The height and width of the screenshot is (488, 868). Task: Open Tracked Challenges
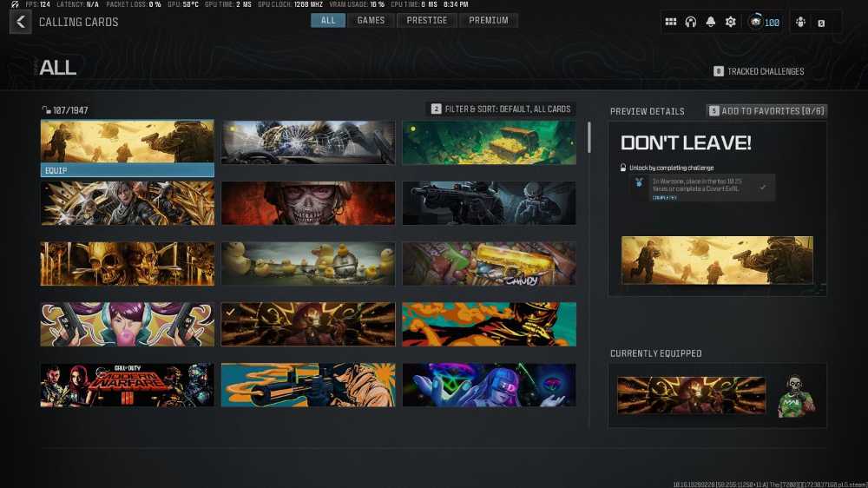[x=759, y=71]
